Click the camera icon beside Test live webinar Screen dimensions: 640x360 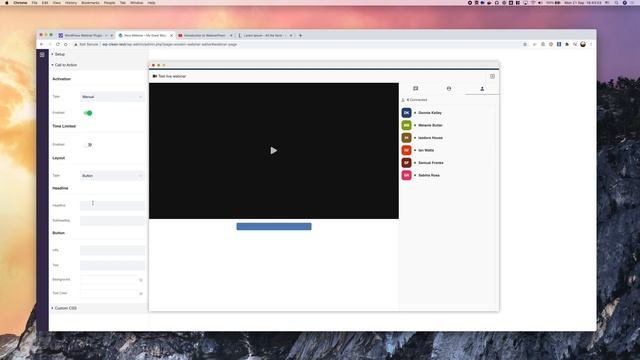click(155, 76)
